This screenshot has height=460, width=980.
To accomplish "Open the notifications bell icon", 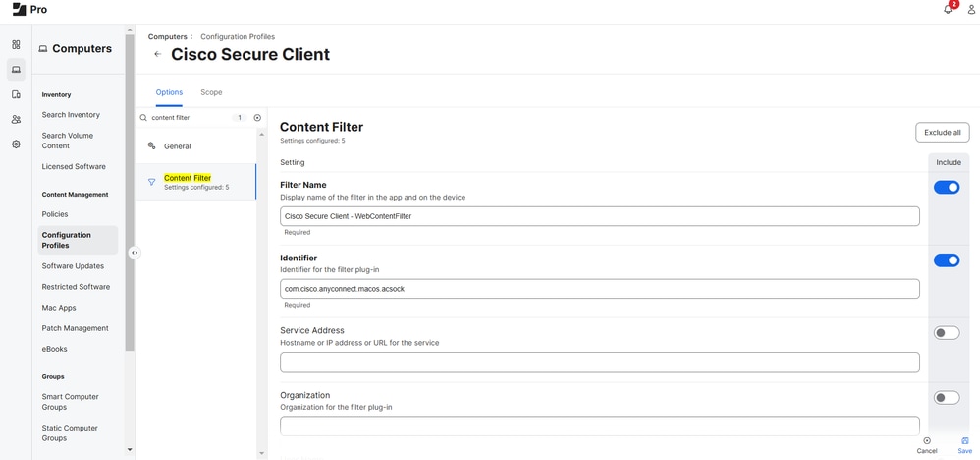I will coord(948,10).
